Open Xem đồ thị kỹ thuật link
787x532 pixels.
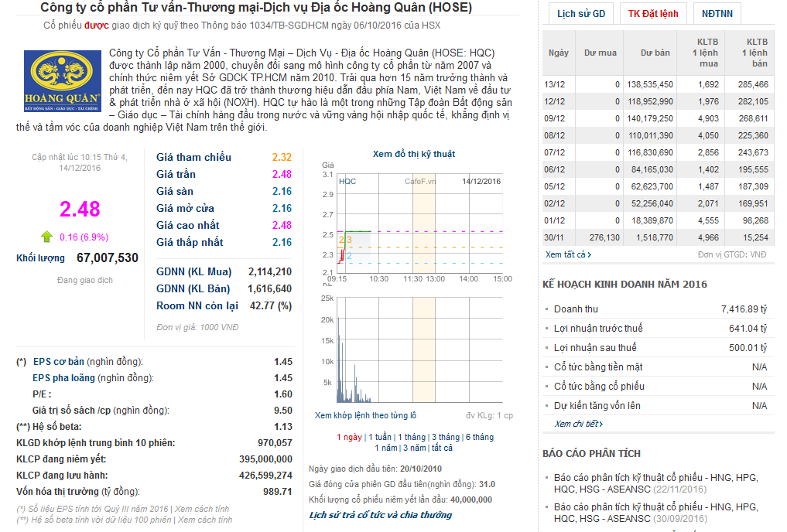pos(413,154)
